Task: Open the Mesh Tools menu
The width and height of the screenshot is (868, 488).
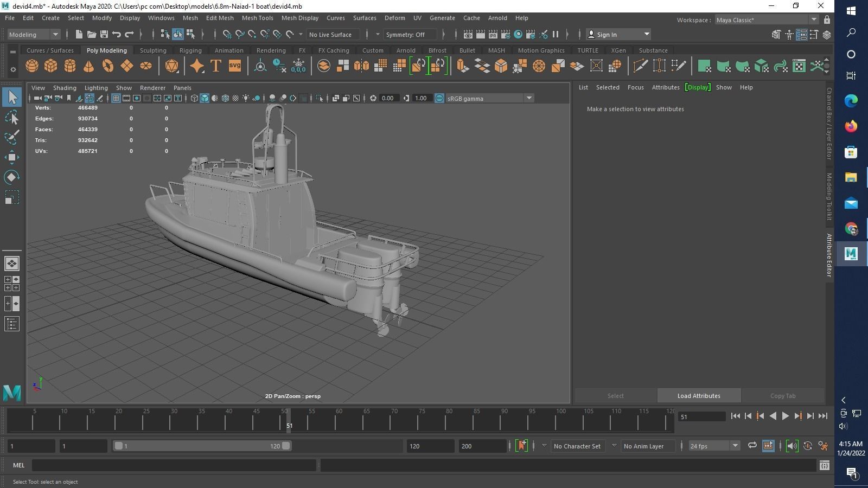Action: click(x=257, y=17)
